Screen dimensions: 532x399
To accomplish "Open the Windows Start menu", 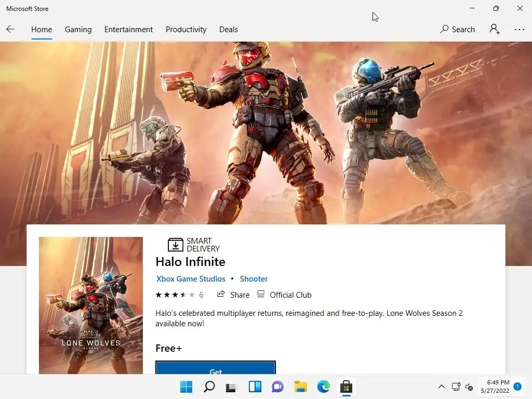I will pyautogui.click(x=186, y=387).
